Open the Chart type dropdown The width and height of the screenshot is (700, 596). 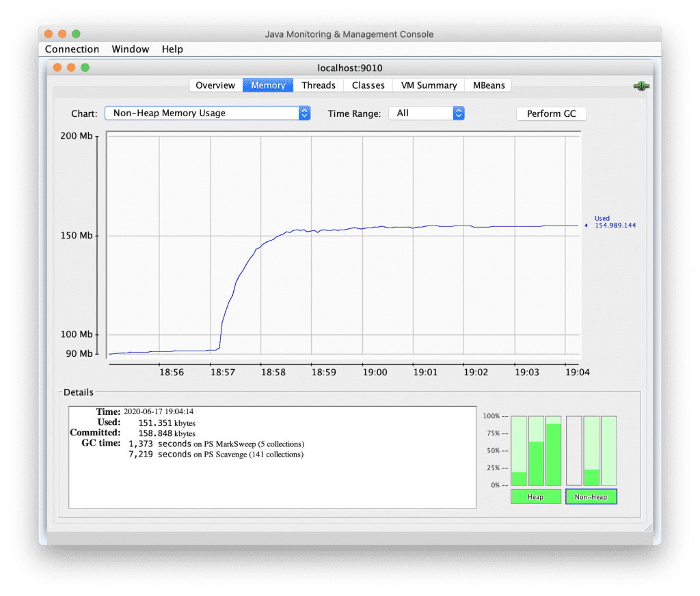pos(208,113)
